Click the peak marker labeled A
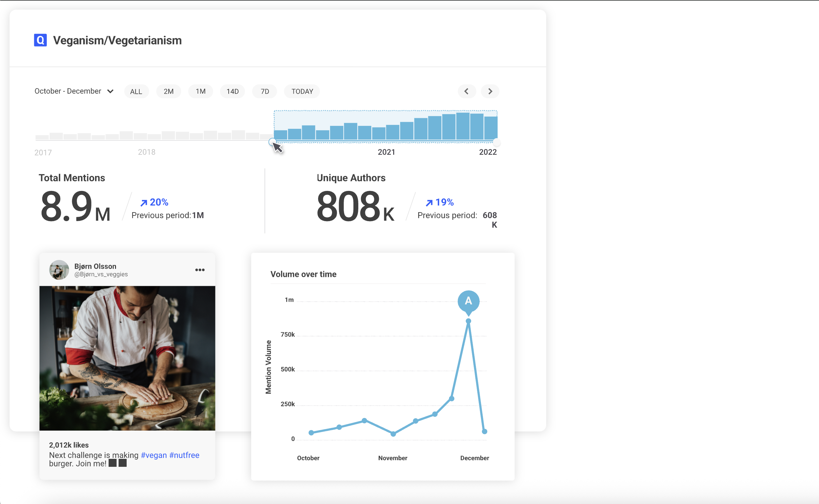 (468, 301)
